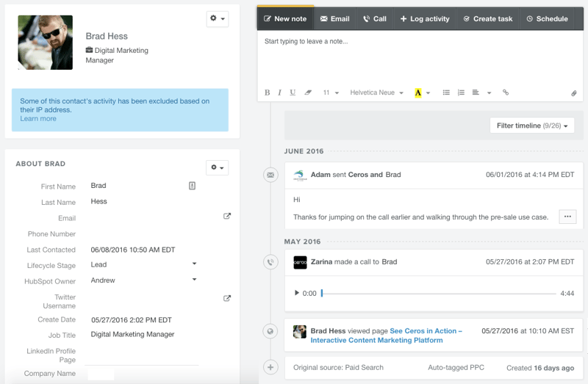Screen dimensions: 588x384
Task: Open the Lifecycle Stage dropdown
Action: click(x=194, y=264)
